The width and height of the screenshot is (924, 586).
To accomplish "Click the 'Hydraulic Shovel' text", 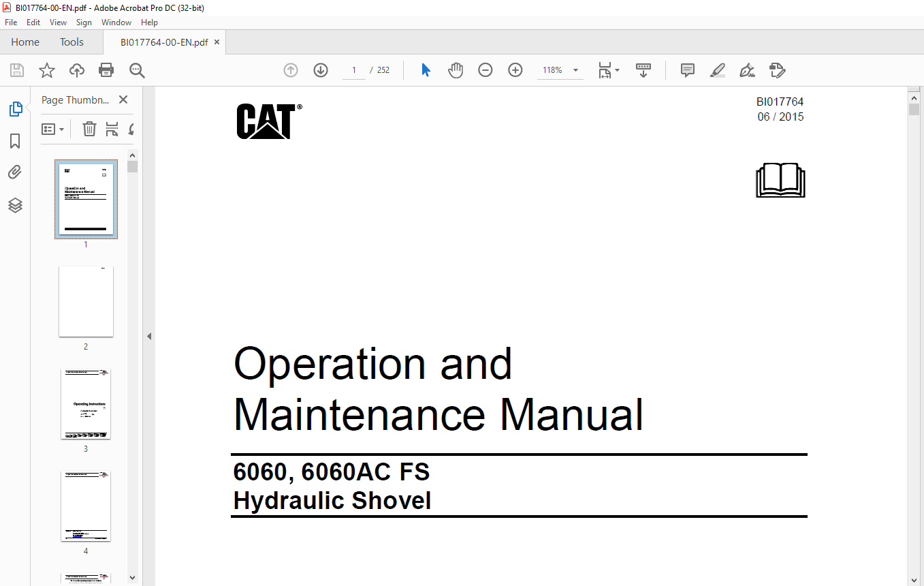I will [x=332, y=501].
